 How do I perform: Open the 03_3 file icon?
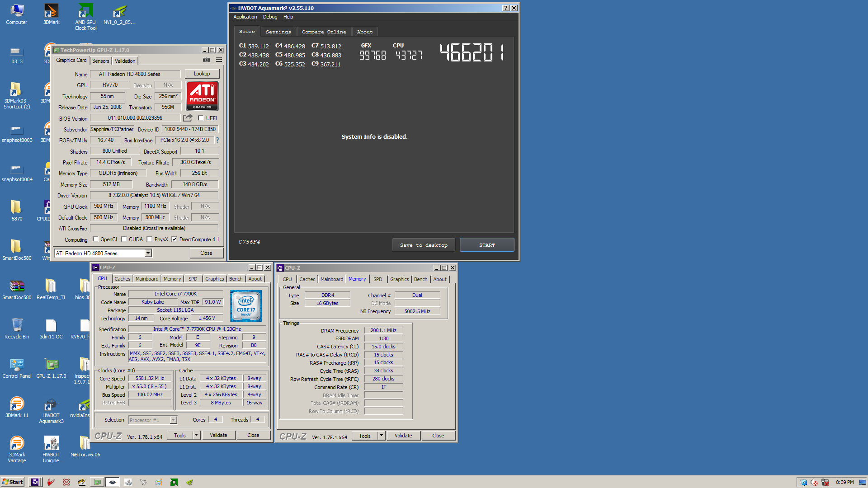point(17,54)
